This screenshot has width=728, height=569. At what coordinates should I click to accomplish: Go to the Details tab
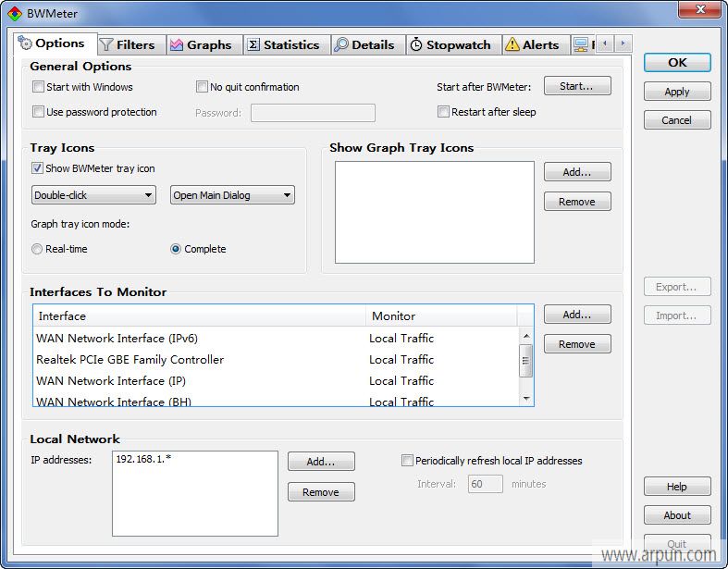click(368, 45)
